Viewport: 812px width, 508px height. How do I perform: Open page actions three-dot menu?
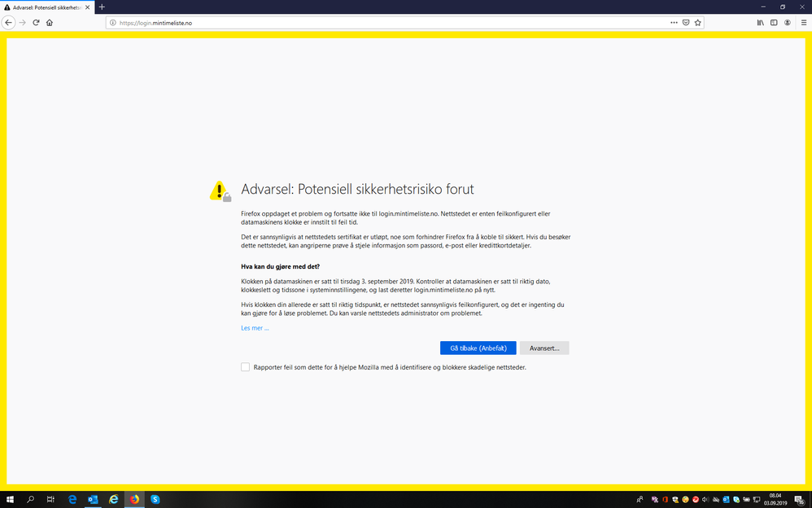(674, 23)
